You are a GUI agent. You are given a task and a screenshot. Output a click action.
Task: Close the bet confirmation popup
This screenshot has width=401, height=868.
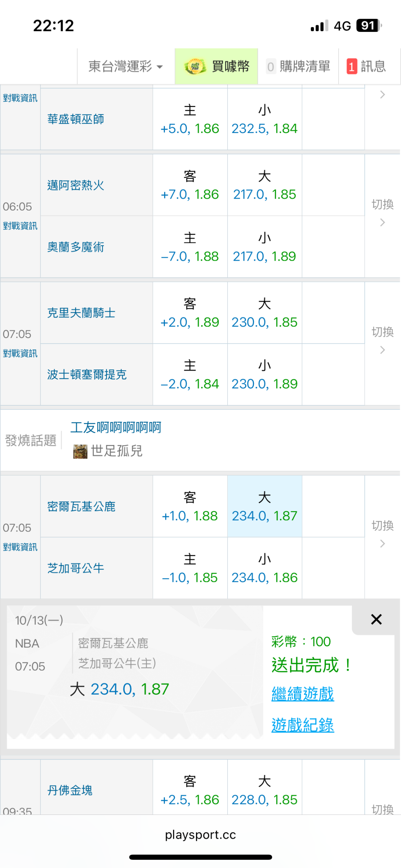376,619
